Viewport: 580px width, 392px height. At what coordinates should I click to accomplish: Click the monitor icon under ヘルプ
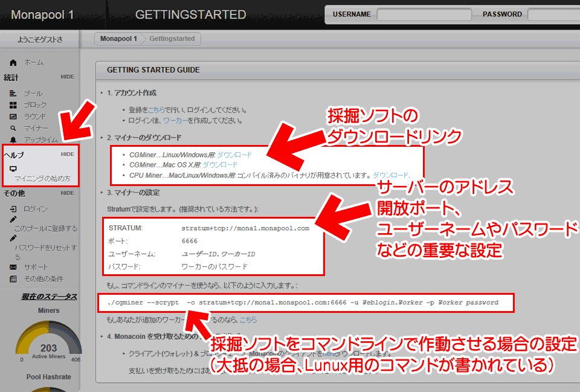(13, 169)
